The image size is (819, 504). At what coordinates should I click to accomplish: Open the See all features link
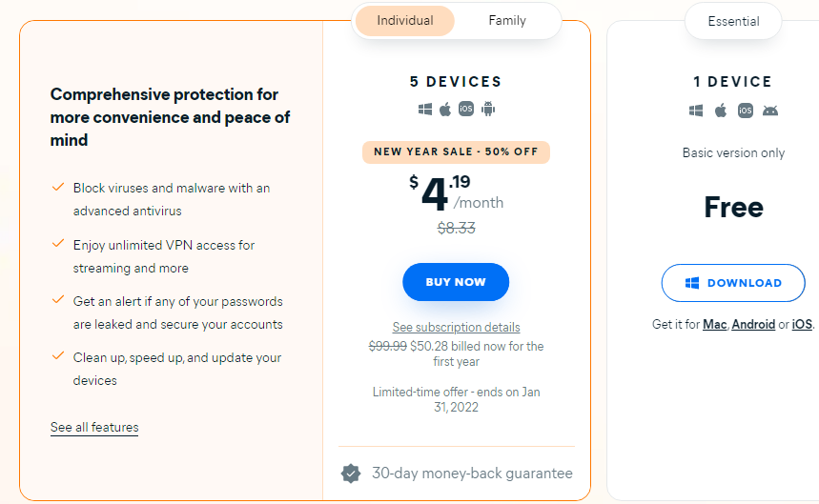point(94,427)
